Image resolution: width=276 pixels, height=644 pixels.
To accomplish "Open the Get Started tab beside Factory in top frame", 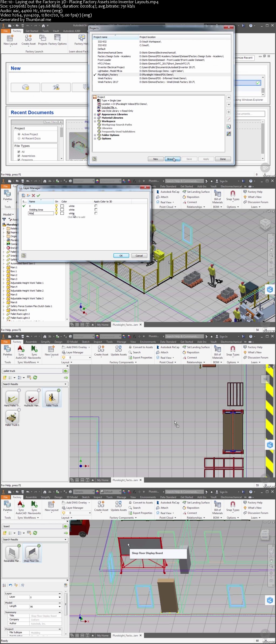I will coord(32,31).
